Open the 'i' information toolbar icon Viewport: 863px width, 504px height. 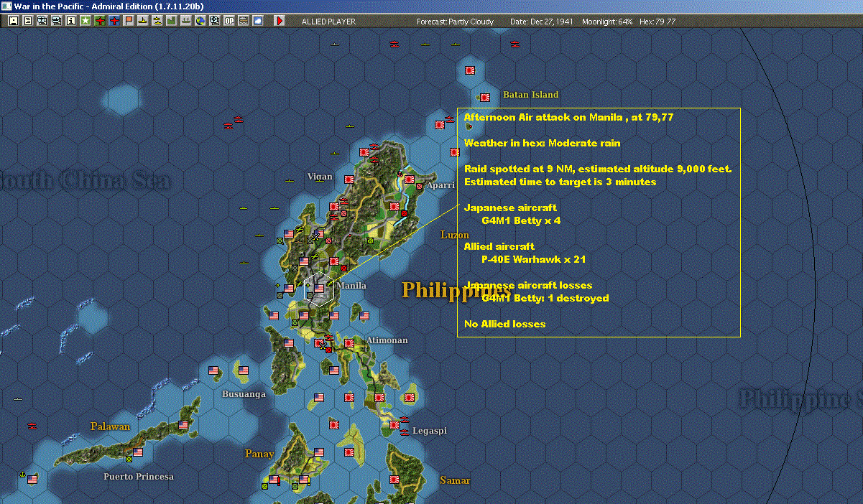pyautogui.click(x=71, y=21)
